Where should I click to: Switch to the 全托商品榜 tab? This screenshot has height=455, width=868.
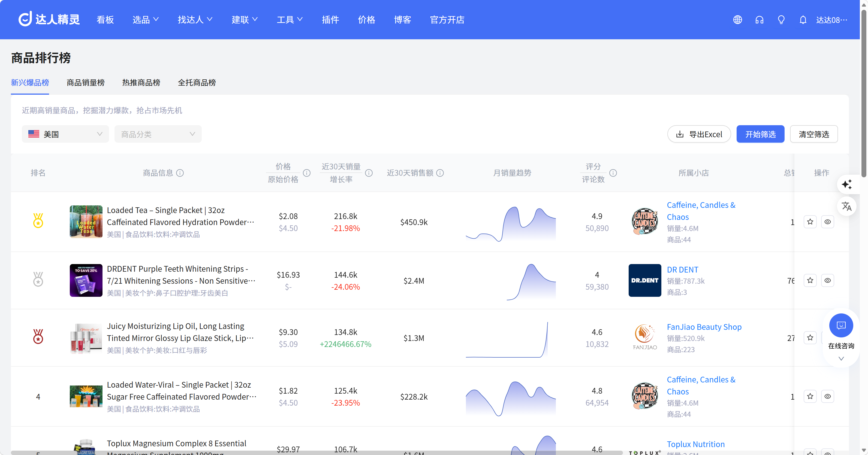tap(197, 83)
